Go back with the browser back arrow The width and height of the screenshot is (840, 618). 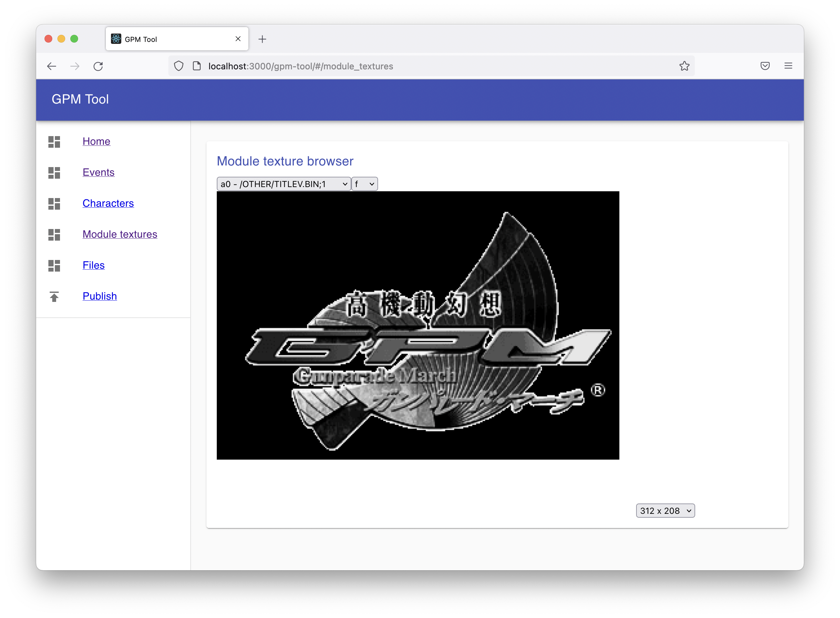pyautogui.click(x=52, y=66)
